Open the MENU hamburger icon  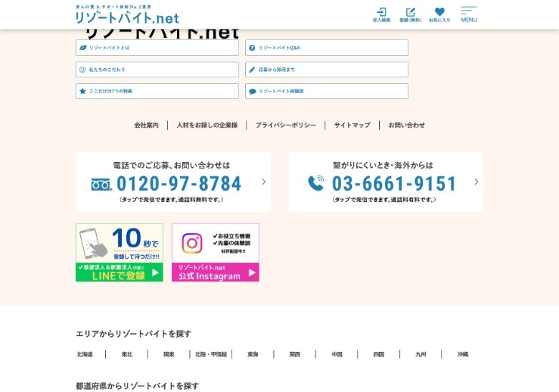pyautogui.click(x=469, y=14)
